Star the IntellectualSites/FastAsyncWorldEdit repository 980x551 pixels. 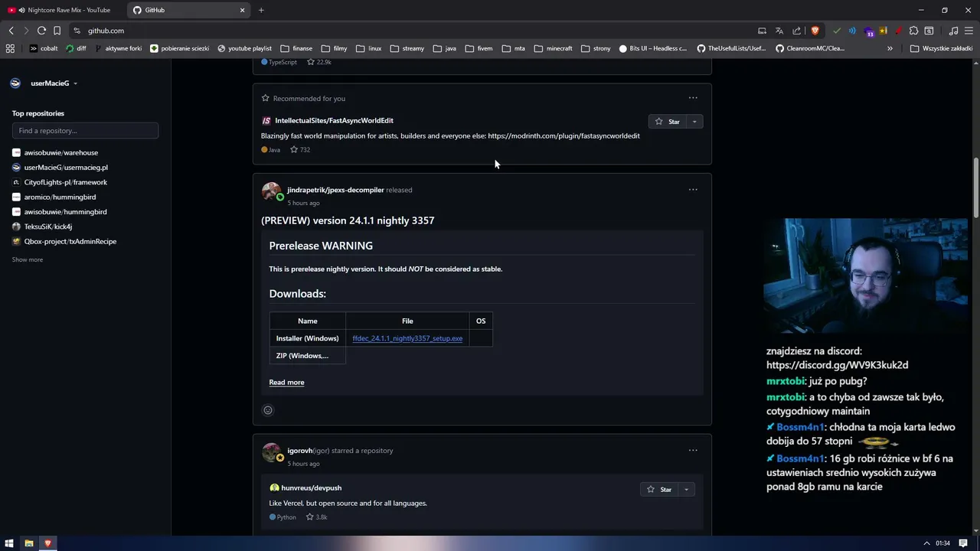[668, 122]
